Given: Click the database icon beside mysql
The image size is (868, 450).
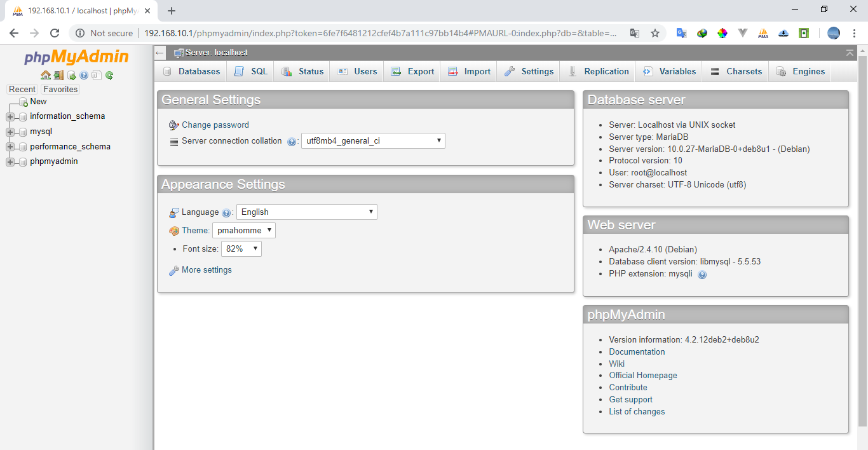Looking at the screenshot, I should coord(23,132).
